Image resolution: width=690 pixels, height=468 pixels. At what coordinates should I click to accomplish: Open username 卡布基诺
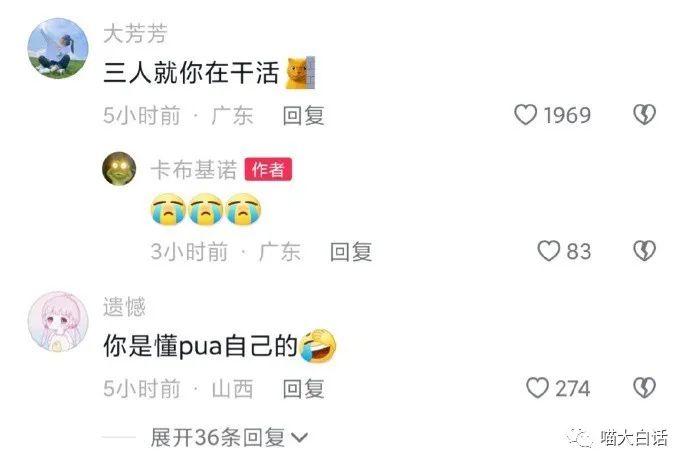pyautogui.click(x=194, y=170)
